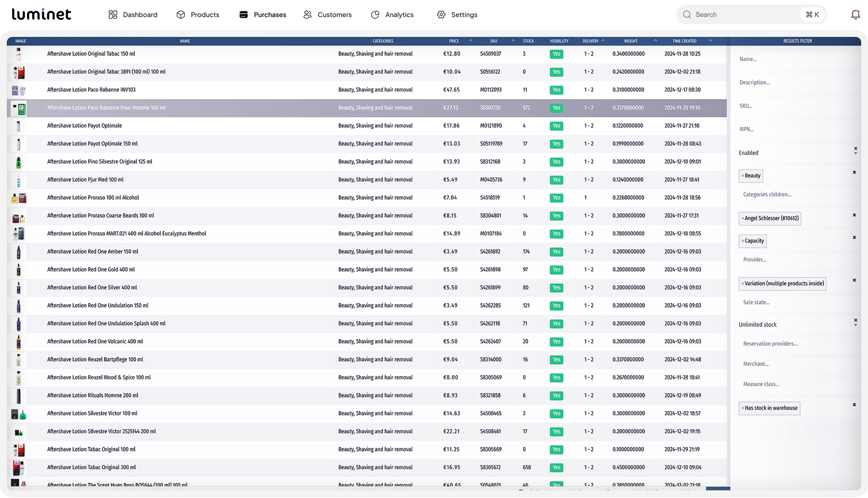Go to Customers menu item
This screenshot has height=498, width=868.
(x=334, y=15)
